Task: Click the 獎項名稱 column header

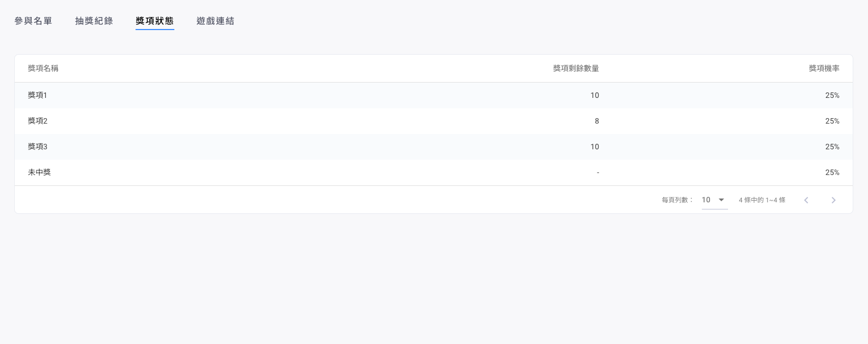Action: click(x=43, y=68)
